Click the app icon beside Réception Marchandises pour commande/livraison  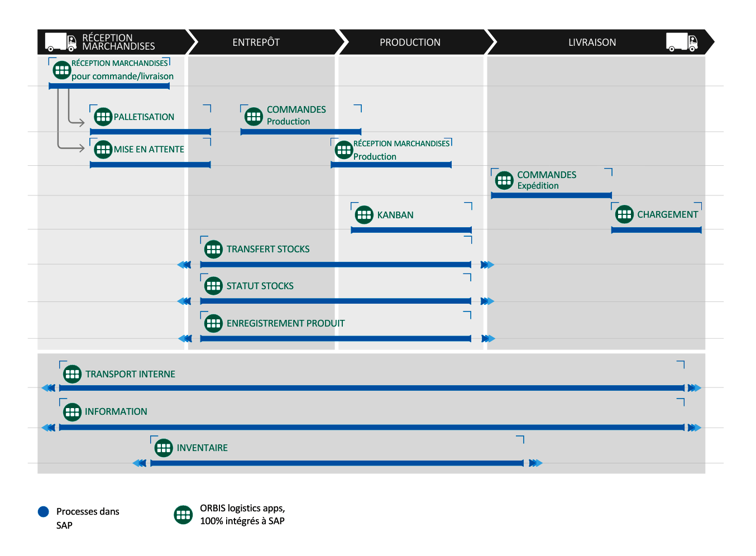pos(62,70)
